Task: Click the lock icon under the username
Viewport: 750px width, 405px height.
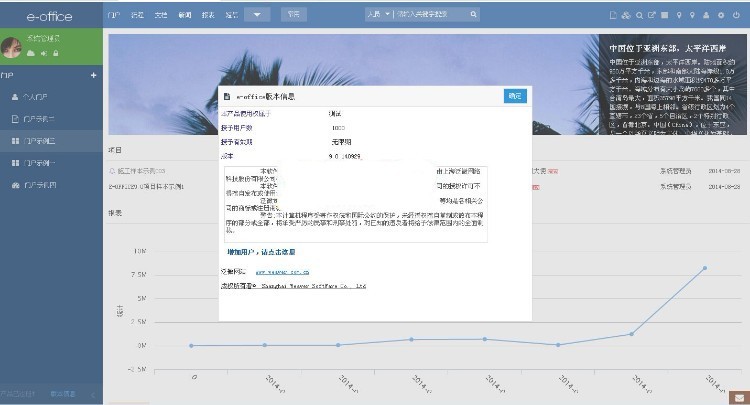Action: pyautogui.click(x=56, y=52)
